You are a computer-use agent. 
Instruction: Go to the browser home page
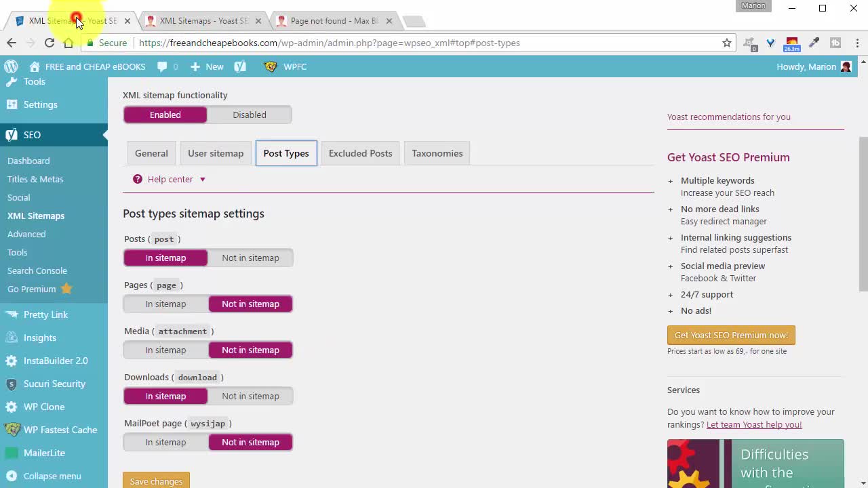(x=68, y=43)
